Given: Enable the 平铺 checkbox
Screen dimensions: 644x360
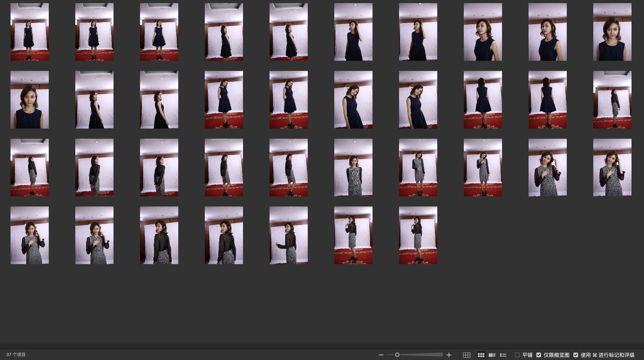Looking at the screenshot, I should pyautogui.click(x=517, y=355).
